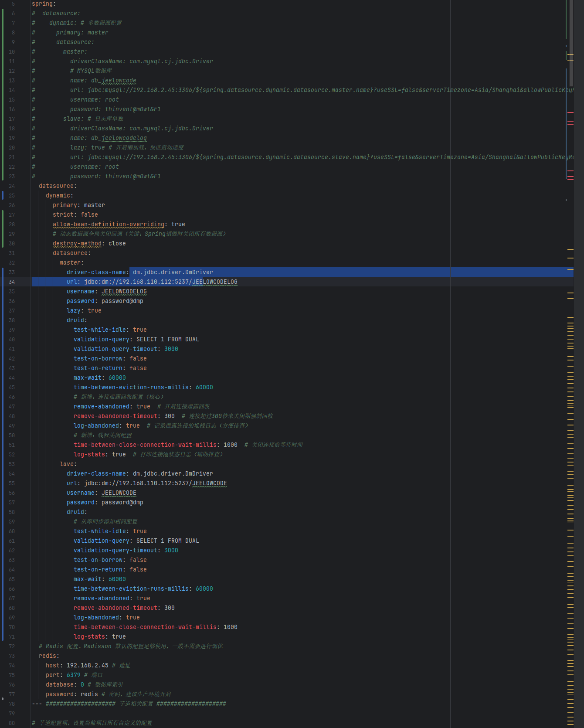
Task: Click the 'password@dmp' value on line 36
Action: point(122,301)
